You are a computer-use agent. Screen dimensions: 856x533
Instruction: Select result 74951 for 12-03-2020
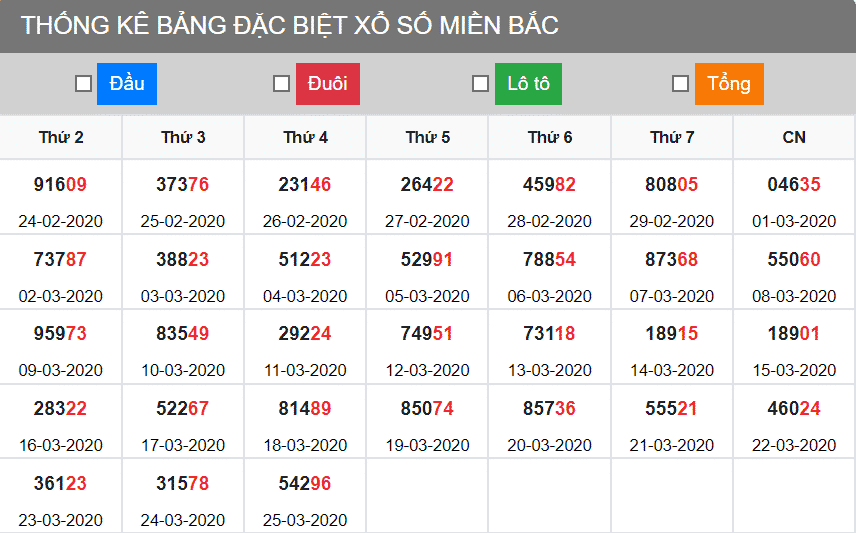point(427,334)
